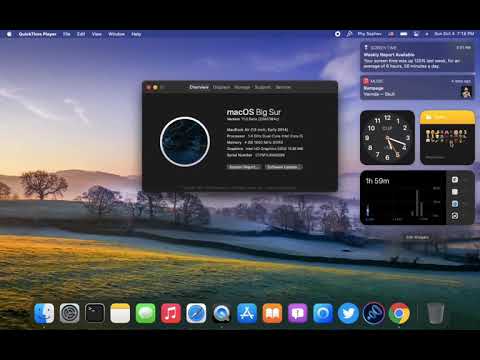Open the Edit menu
Viewport: 480px width, 360px height.
point(81,34)
